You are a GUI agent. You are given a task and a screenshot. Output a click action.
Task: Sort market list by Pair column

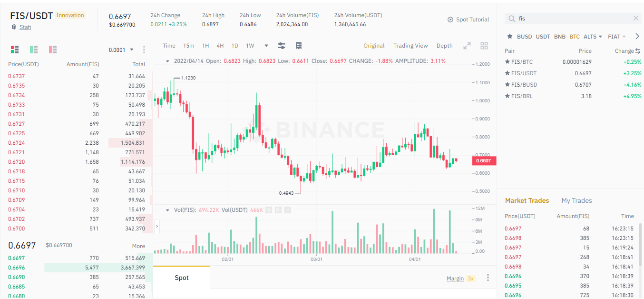(x=509, y=51)
